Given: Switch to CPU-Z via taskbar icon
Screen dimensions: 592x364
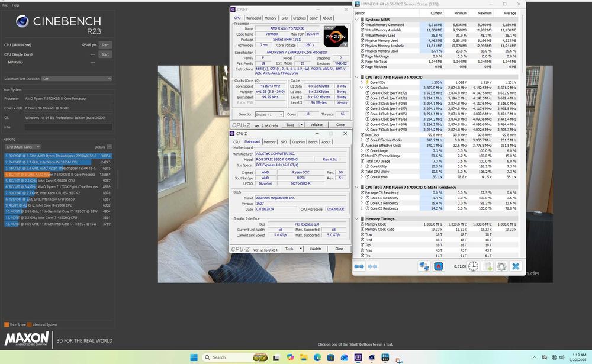Looking at the screenshot, I should click(358, 357).
